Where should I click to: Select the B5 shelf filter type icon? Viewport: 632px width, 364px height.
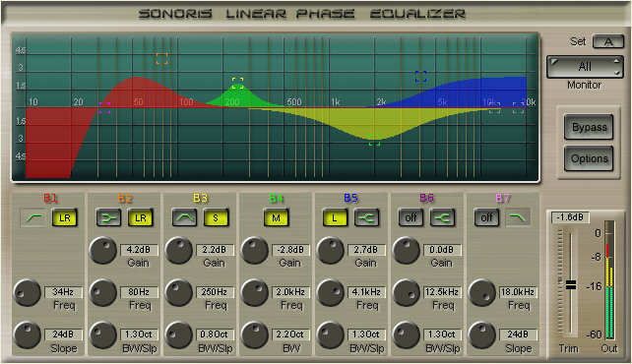[x=367, y=218]
